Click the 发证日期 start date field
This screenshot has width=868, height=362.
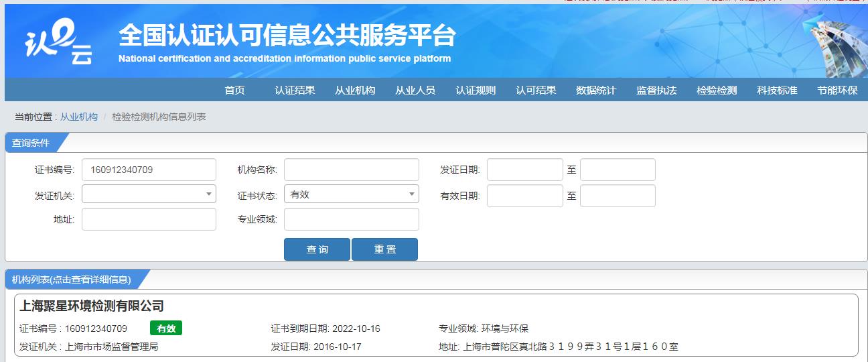pyautogui.click(x=524, y=170)
